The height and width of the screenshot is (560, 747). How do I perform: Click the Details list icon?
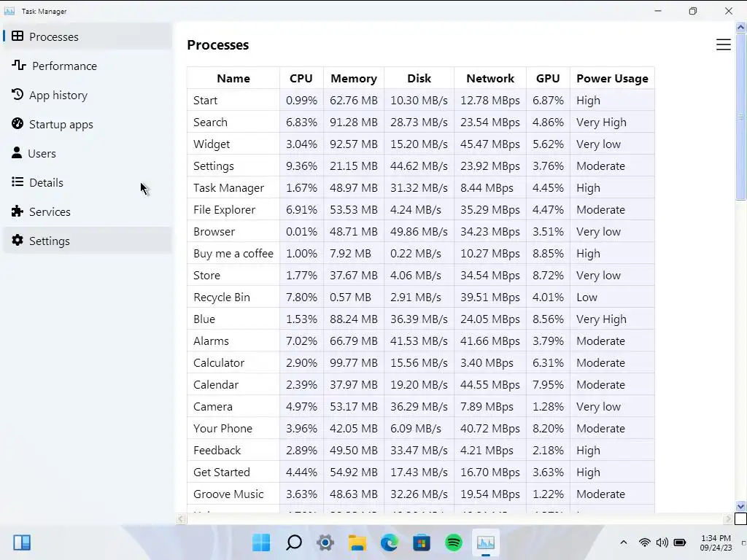(x=18, y=182)
